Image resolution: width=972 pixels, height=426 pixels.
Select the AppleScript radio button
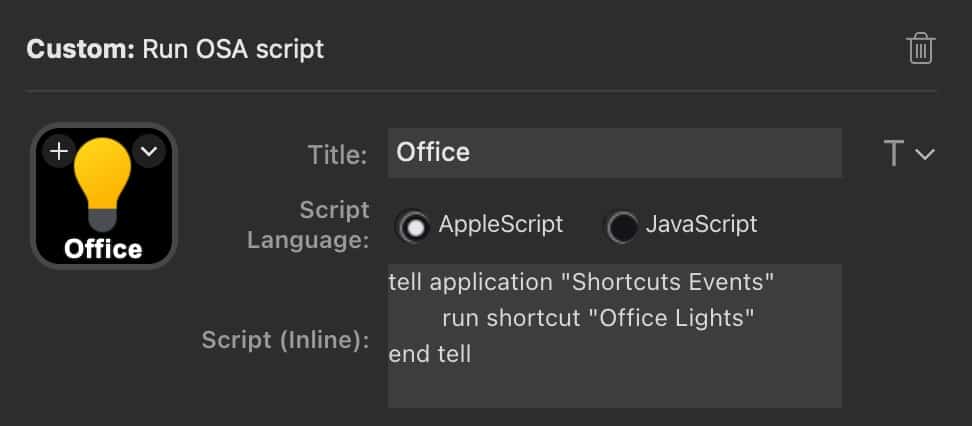(415, 228)
